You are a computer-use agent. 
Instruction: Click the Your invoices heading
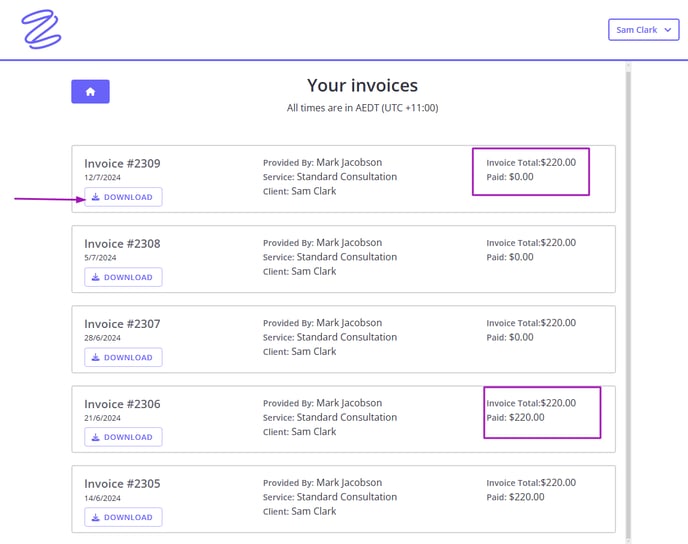tap(362, 86)
